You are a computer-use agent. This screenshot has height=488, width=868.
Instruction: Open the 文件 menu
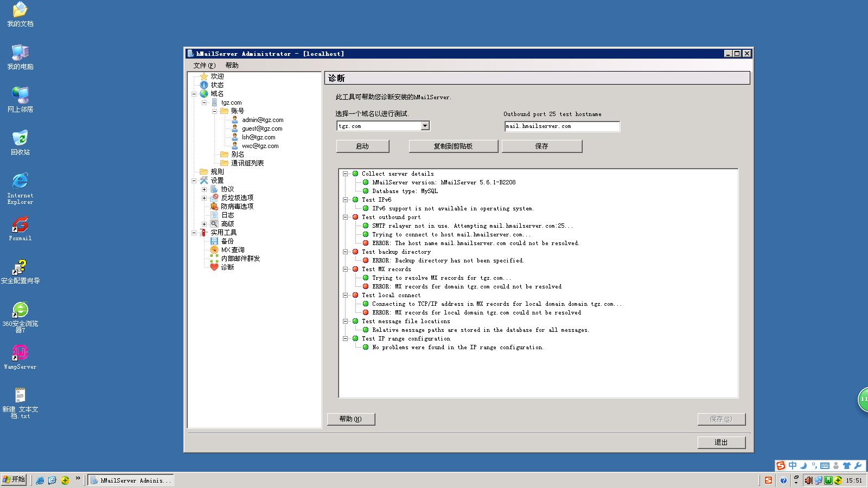pos(204,65)
